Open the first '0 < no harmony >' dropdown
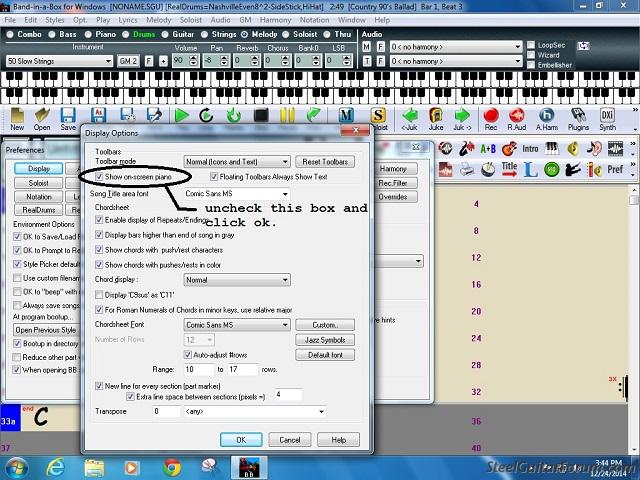Viewport: 640px width, 480px height. coord(456,47)
